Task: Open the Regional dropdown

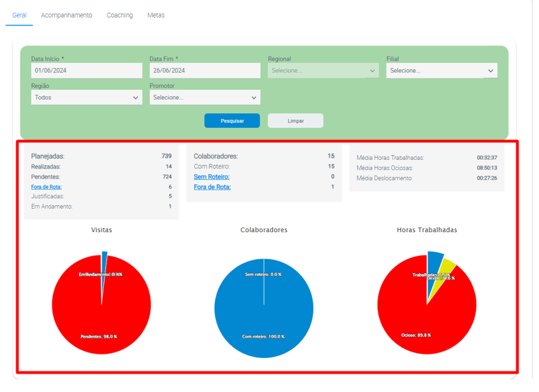Action: point(323,71)
